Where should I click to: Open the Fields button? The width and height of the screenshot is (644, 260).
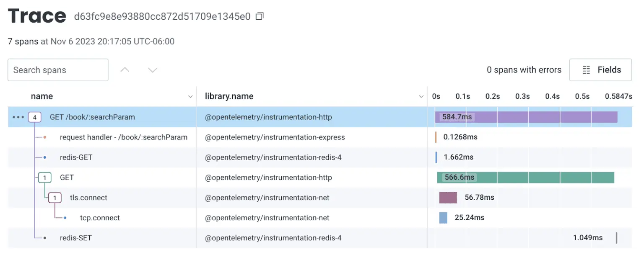600,70
